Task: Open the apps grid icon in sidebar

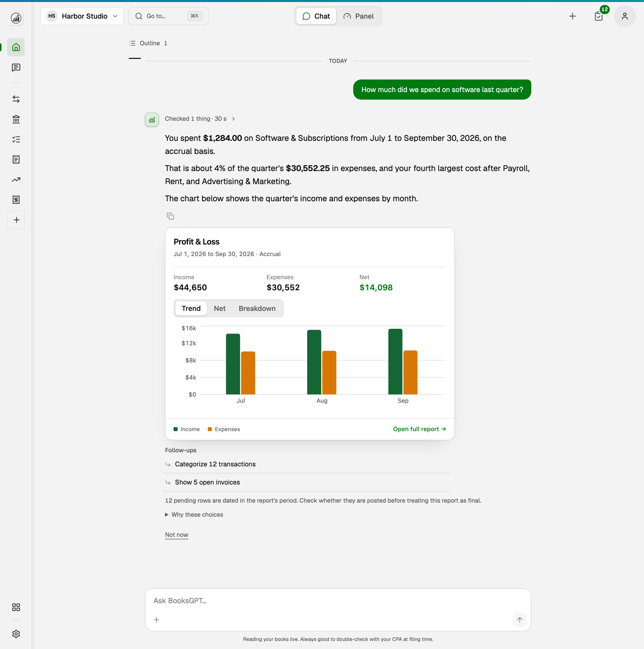Action: 16,607
